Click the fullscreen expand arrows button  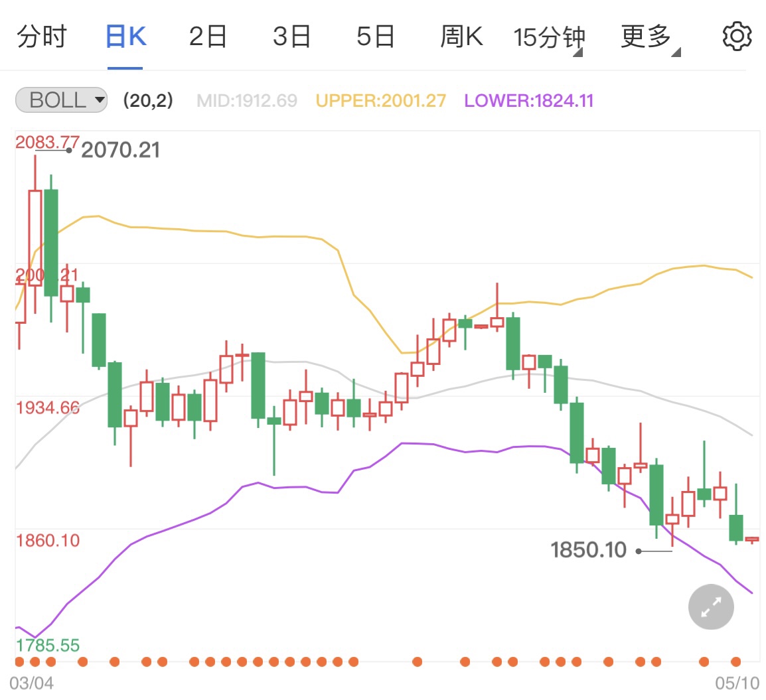click(x=711, y=606)
